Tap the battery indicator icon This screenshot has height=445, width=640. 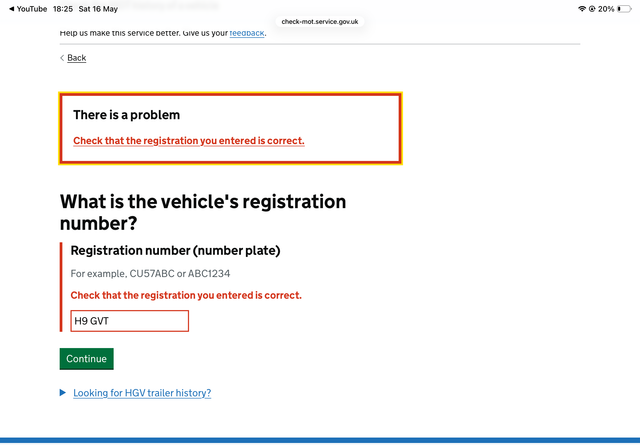click(624, 9)
